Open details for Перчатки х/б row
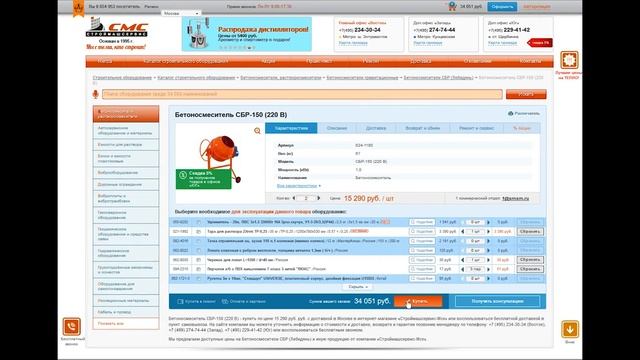The width and height of the screenshot is (640, 360). (x=422, y=269)
